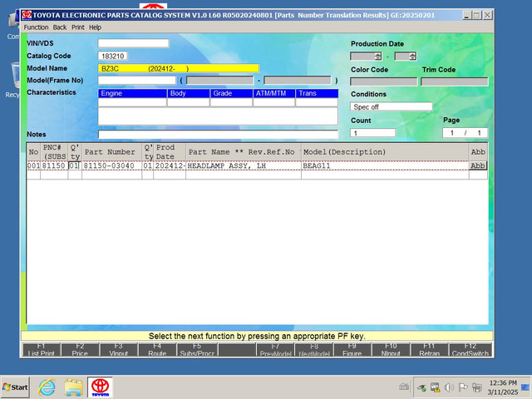Screen dimensions: 532x399
Task: Click the safely remove hardware tray icon
Action: 421,387
